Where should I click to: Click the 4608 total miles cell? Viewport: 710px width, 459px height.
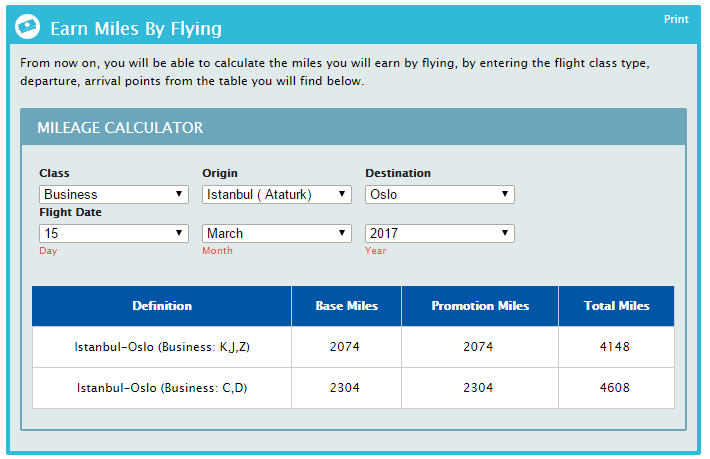616,388
